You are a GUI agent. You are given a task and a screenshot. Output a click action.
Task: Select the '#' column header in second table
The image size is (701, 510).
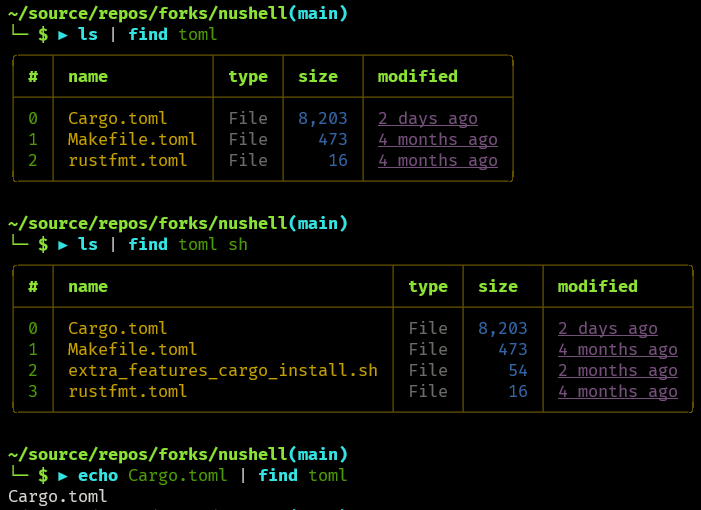(x=33, y=286)
